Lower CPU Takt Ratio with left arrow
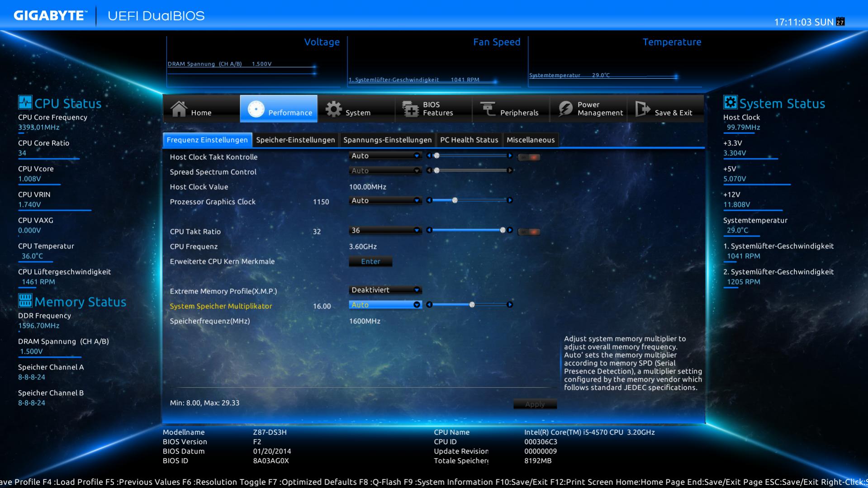The width and height of the screenshot is (868, 488). pyautogui.click(x=429, y=230)
